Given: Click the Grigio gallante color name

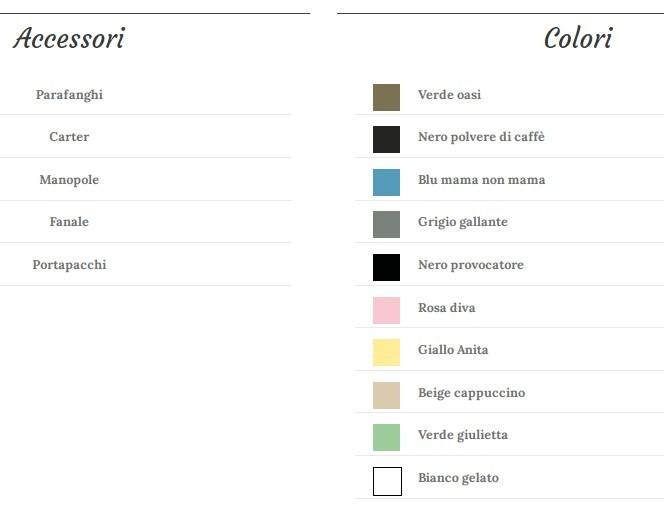Looking at the screenshot, I should pyautogui.click(x=462, y=222).
